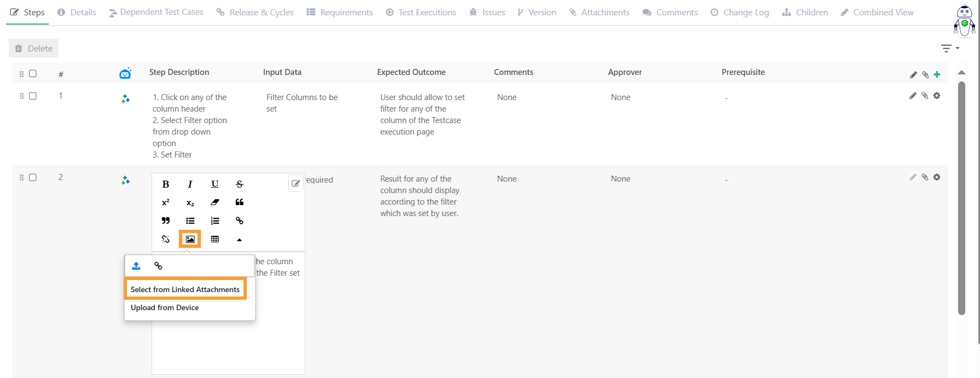Screen dimensions: 980x378
Task: Collapse the editor toolbar with the up caret
Action: pos(239,240)
